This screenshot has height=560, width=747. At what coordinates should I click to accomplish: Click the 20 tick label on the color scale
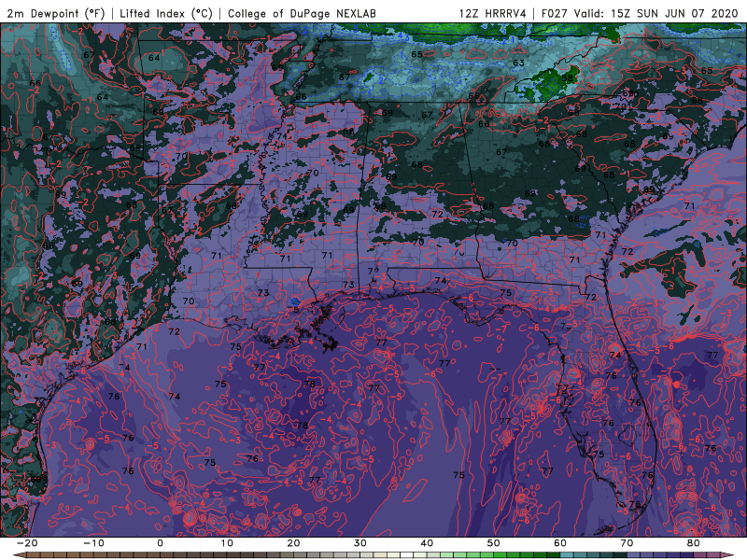pyautogui.click(x=293, y=543)
